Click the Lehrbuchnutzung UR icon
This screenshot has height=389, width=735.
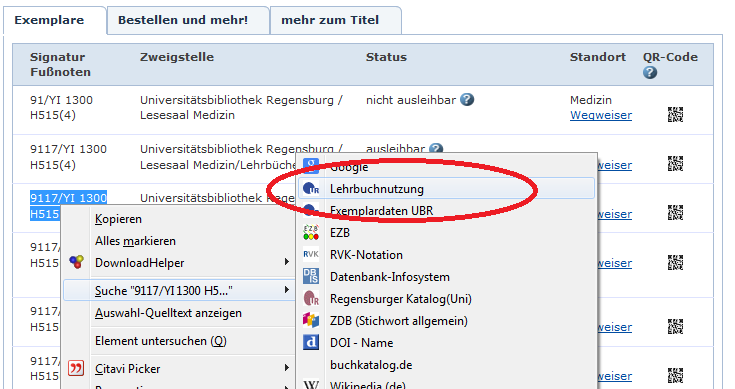coord(311,188)
